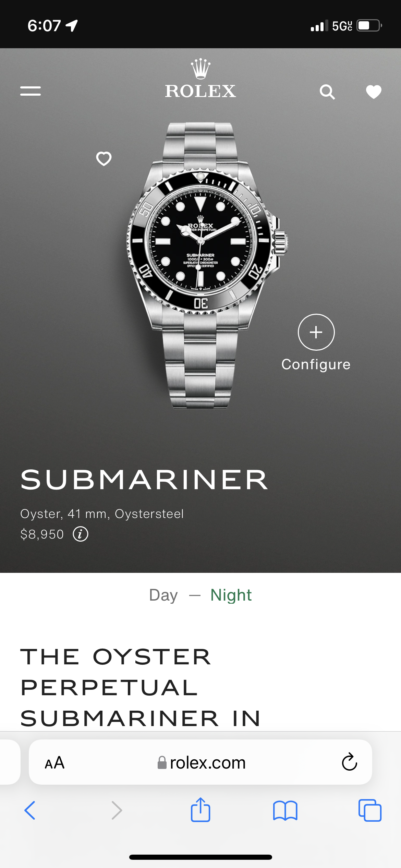Add Submariner to favorites with heart outline
The height and width of the screenshot is (868, 401).
click(104, 159)
